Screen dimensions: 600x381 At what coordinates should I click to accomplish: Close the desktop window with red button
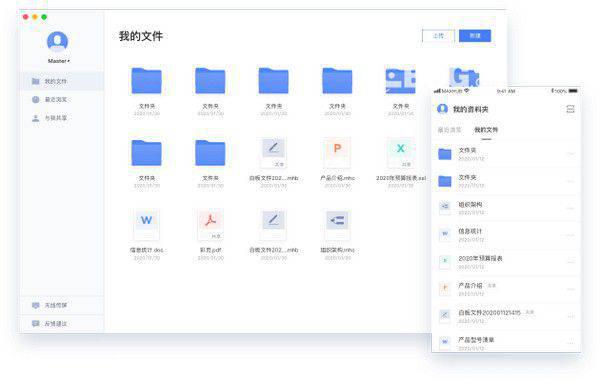tap(26, 17)
